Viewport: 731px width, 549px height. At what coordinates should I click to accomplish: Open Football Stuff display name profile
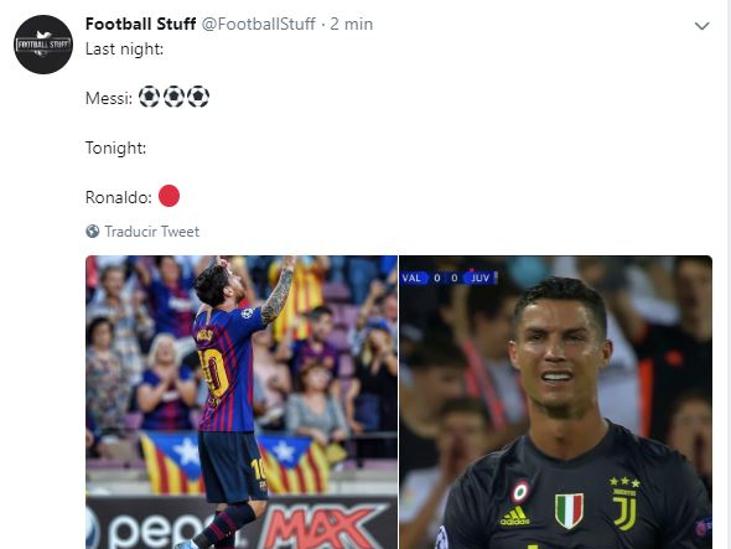click(x=140, y=24)
